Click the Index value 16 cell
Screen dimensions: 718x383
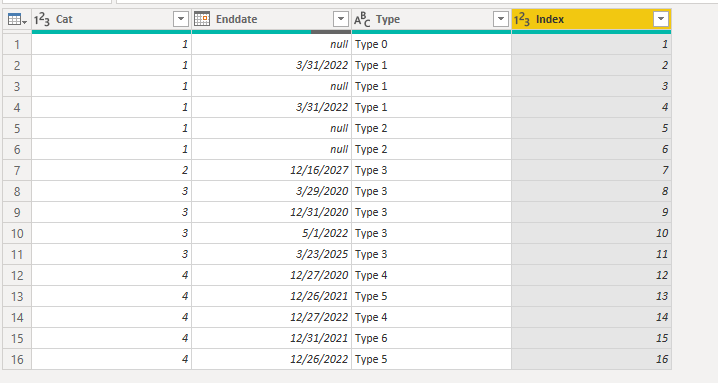point(592,359)
